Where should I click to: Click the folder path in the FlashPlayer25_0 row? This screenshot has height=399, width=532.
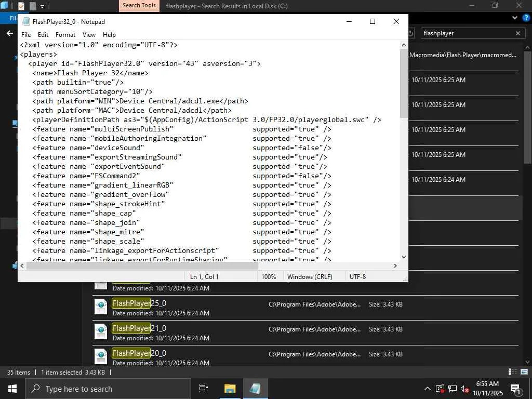[x=314, y=304]
